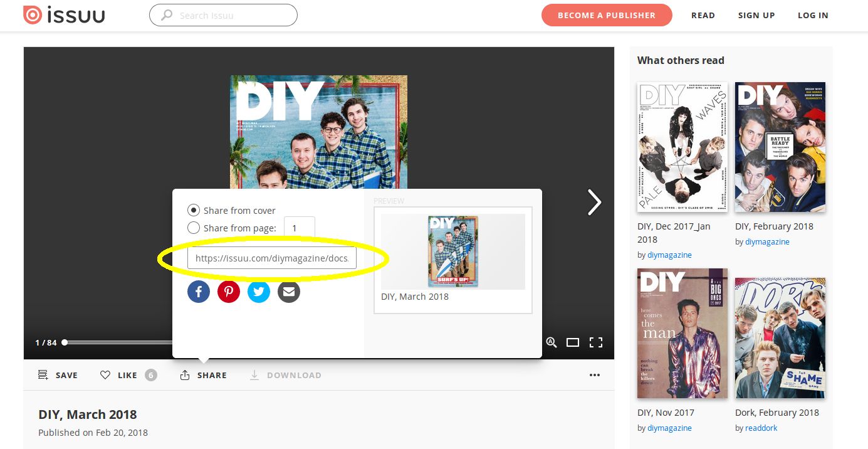The image size is (868, 449).
Task: Click the DIY, Dec 2017_Jan 2018 title
Action: click(674, 233)
